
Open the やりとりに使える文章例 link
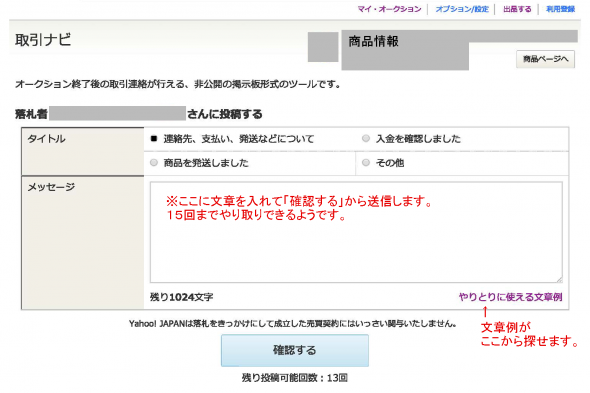pos(510,297)
